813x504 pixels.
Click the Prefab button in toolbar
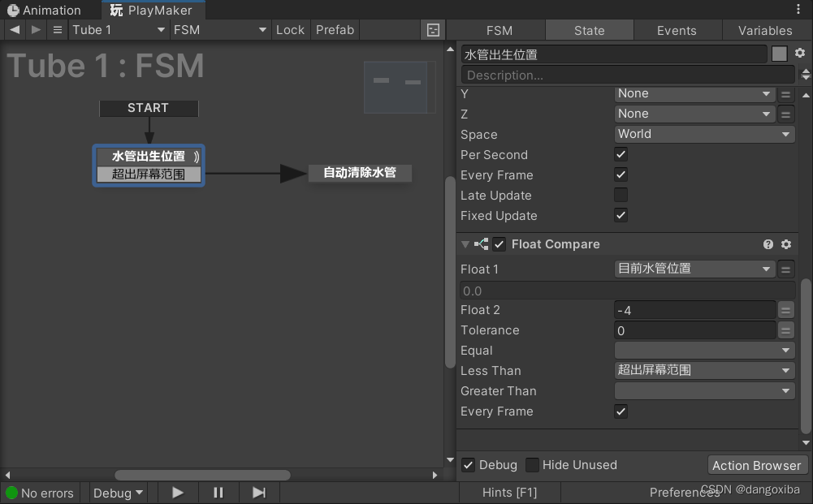click(335, 30)
